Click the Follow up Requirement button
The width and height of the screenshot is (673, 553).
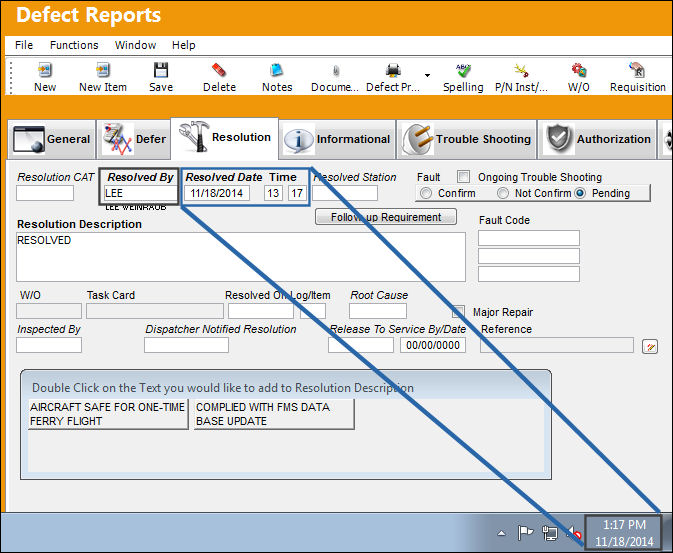click(x=385, y=217)
